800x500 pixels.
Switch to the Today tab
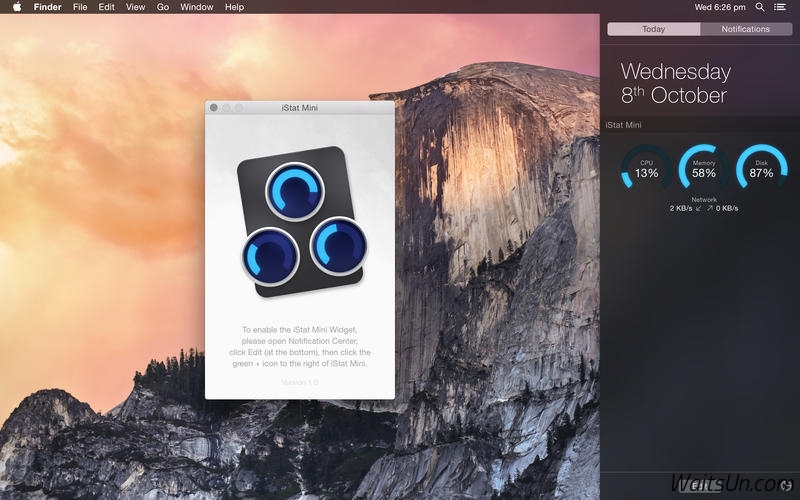click(x=654, y=29)
